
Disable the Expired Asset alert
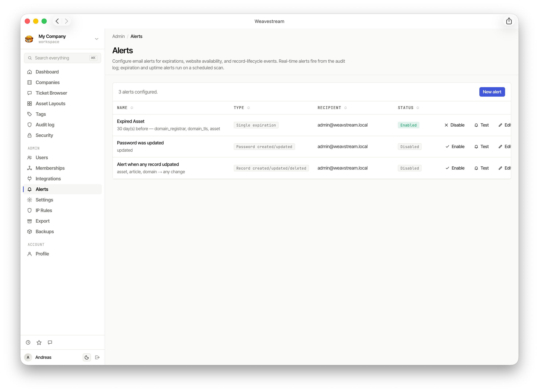click(x=454, y=125)
